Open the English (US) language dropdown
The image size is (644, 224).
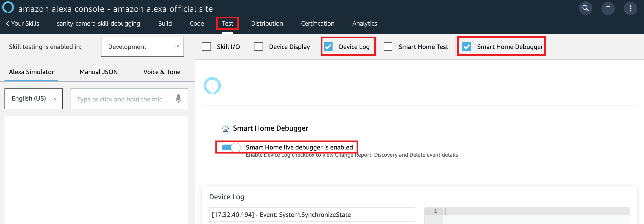click(33, 99)
